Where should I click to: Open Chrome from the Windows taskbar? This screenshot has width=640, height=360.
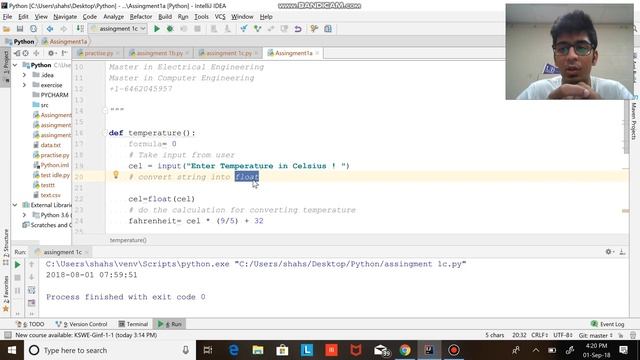pos(405,350)
